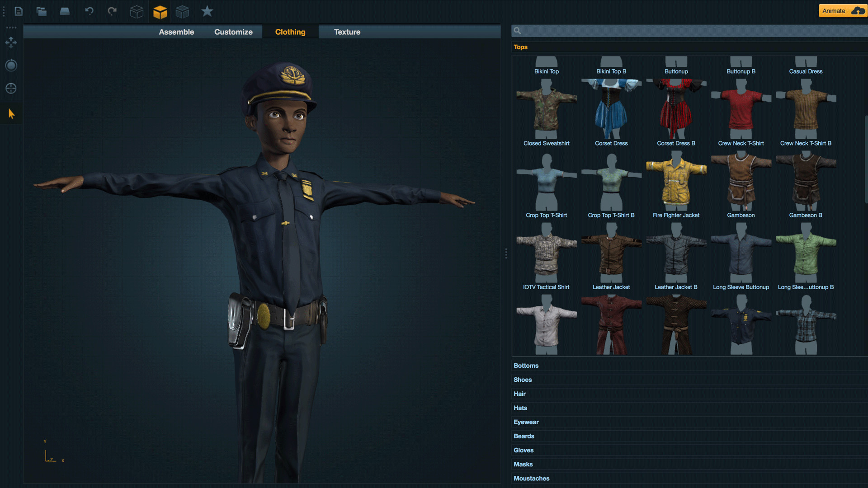Screen dimensions: 868x488
Task: Expand the Hats section
Action: (x=520, y=408)
